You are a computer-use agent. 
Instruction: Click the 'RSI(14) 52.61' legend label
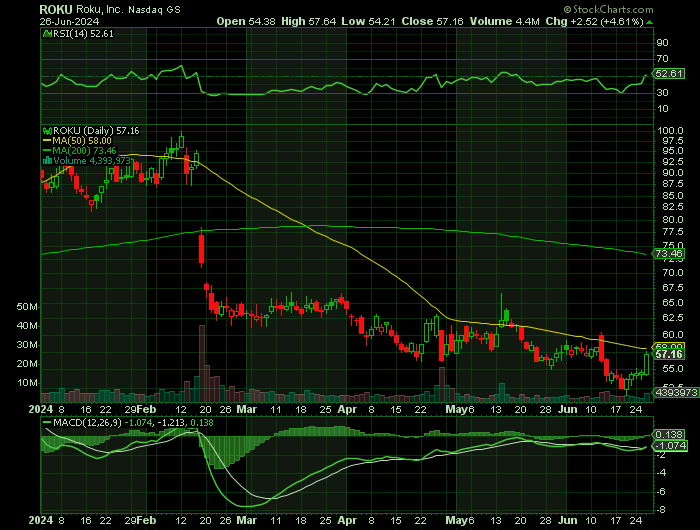coord(83,34)
